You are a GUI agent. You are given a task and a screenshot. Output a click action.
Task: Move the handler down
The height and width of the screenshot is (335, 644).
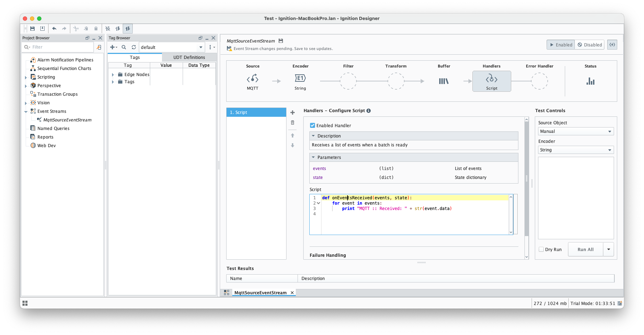(293, 145)
